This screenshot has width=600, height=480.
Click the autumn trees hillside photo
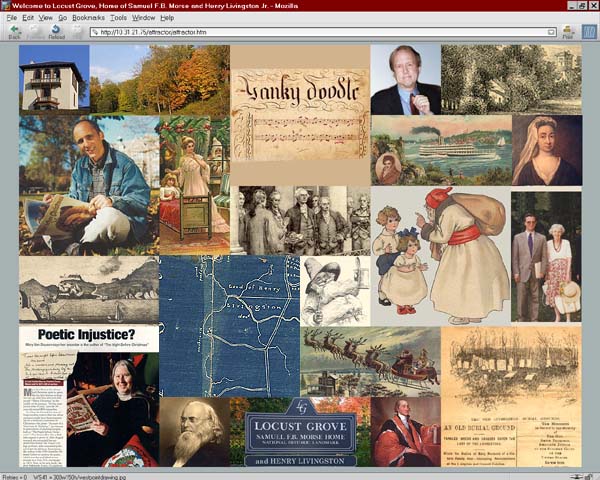point(160,80)
